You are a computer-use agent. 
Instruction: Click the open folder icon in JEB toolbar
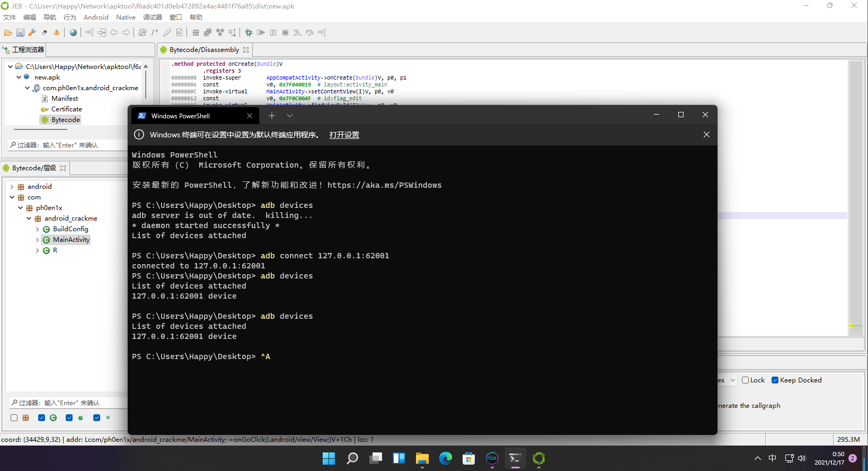(x=8, y=33)
